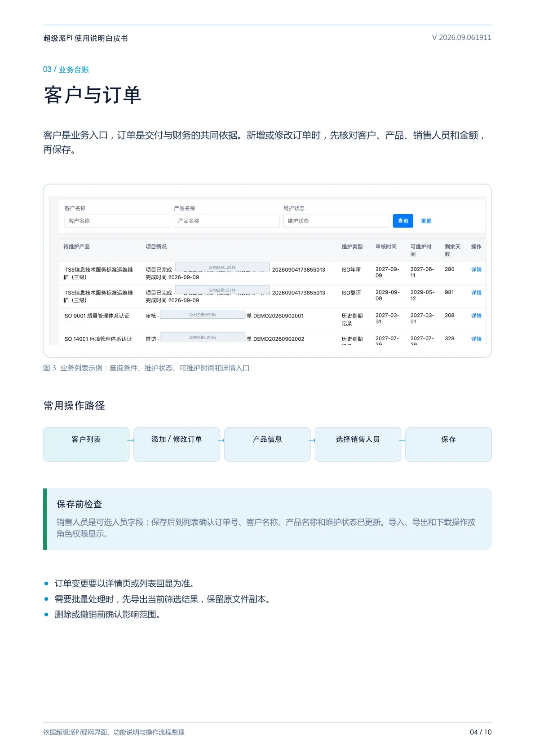Click the bullet 订单变更要以详情页或列表回显为准
Viewport: 535px width, 756px height.
(124, 584)
